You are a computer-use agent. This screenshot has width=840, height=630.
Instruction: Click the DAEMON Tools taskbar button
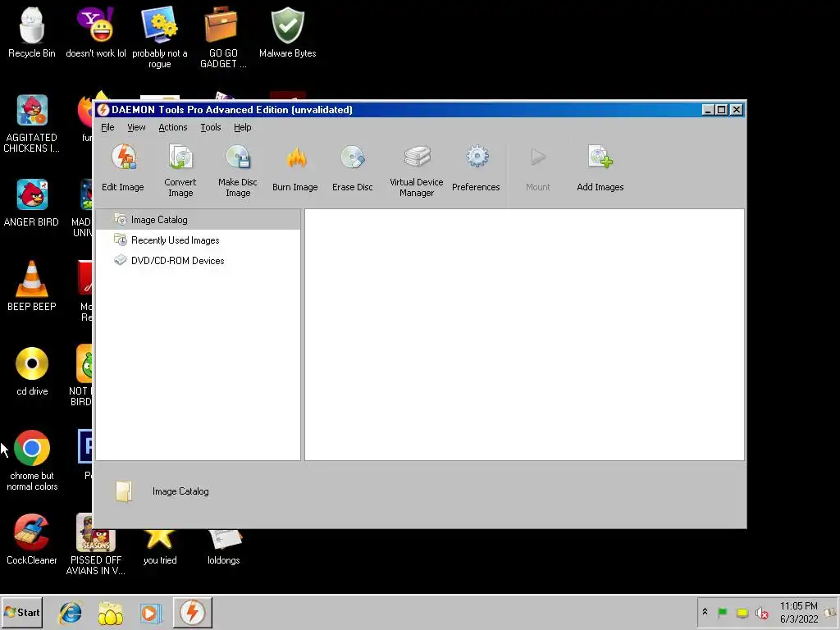pos(193,612)
